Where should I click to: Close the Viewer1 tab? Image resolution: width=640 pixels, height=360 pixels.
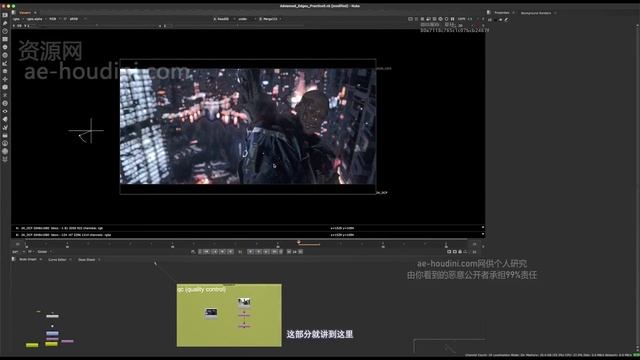click(x=35, y=13)
